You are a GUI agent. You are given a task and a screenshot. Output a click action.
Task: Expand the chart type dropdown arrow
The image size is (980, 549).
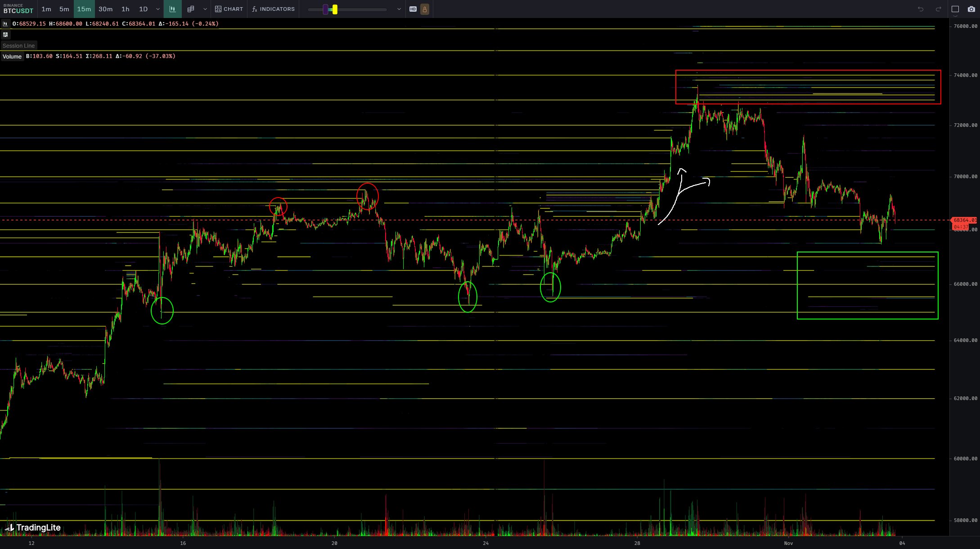205,9
